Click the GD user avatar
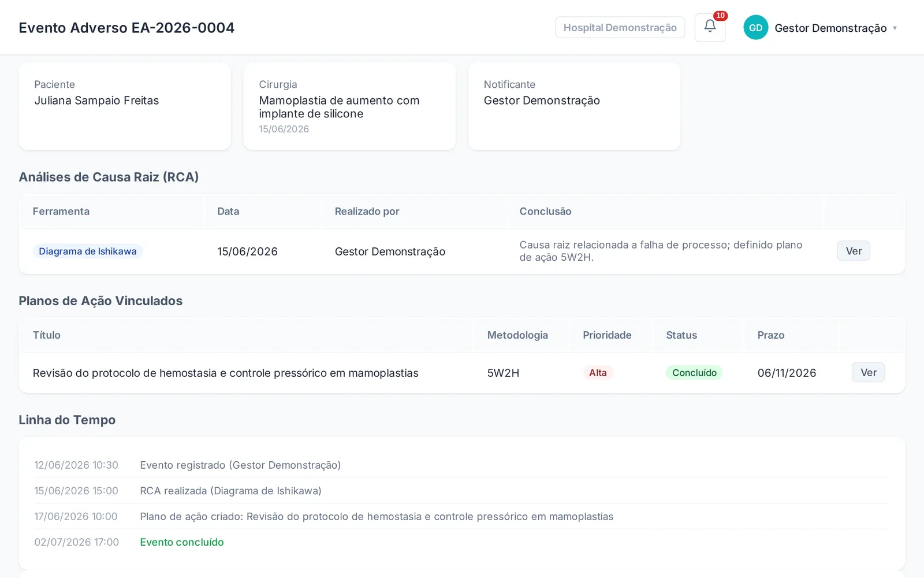Screen dimensions: 924x578 click(x=755, y=28)
